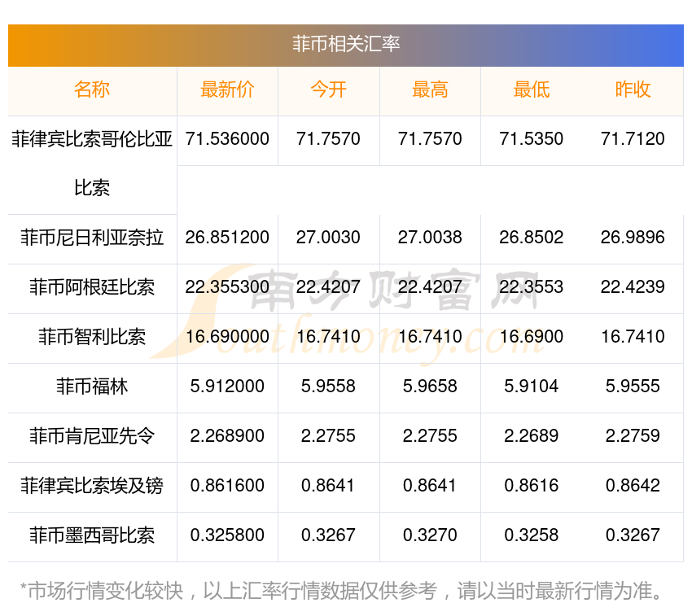Select the 菲币肯尼亚先令 row name
Image resolution: width=692 pixels, height=616 pixels.
pos(92,437)
